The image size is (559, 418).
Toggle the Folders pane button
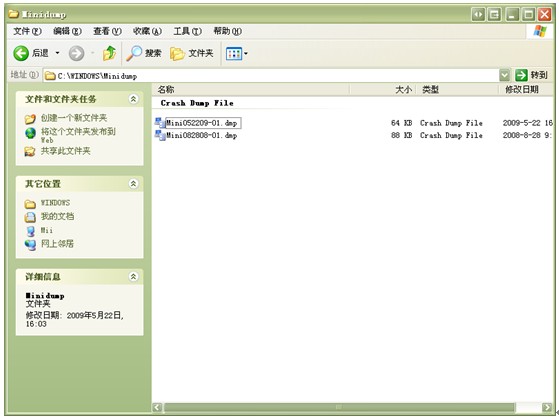(x=192, y=53)
